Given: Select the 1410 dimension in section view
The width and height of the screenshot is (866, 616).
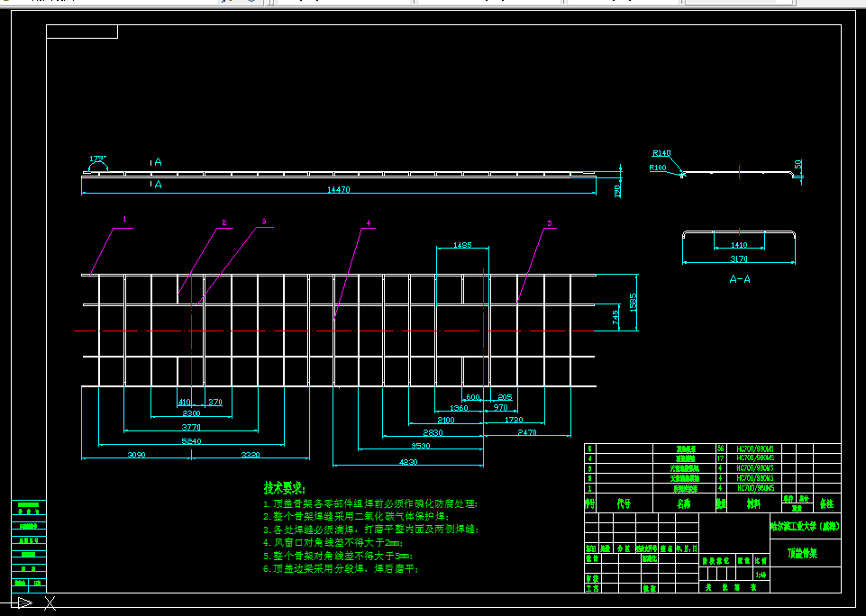Looking at the screenshot, I should click(739, 245).
